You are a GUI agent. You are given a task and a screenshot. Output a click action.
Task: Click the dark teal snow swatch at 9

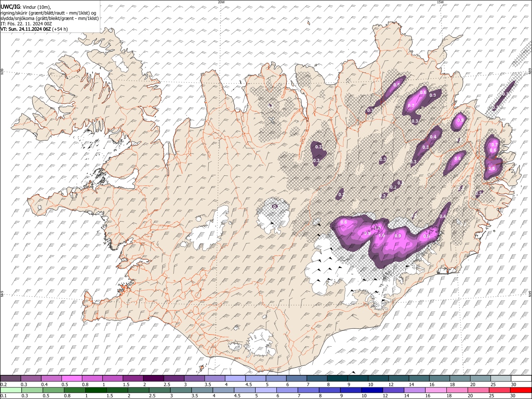pyautogui.click(x=357, y=378)
